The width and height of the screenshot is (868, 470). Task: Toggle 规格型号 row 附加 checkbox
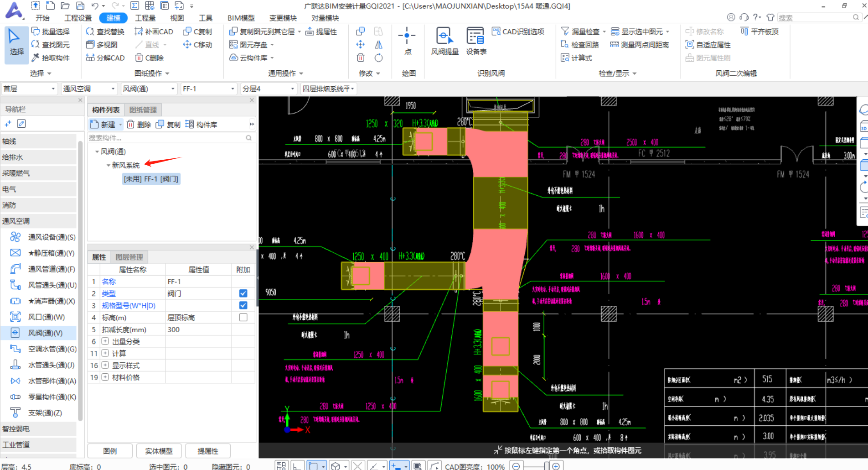(x=243, y=305)
